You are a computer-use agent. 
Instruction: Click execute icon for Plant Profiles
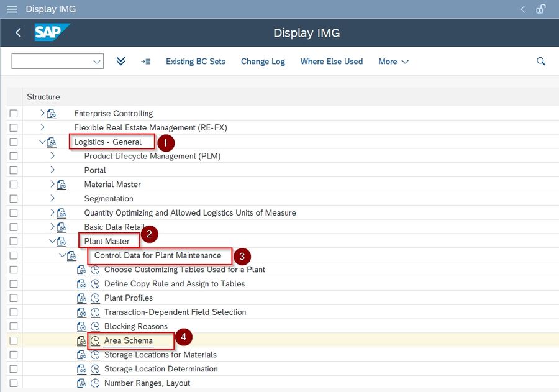click(95, 298)
